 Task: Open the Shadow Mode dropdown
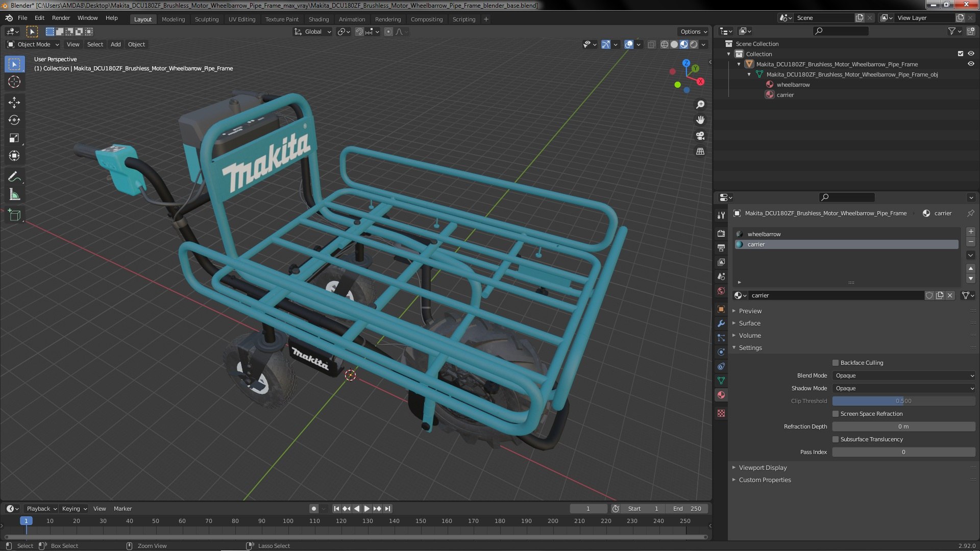click(904, 388)
